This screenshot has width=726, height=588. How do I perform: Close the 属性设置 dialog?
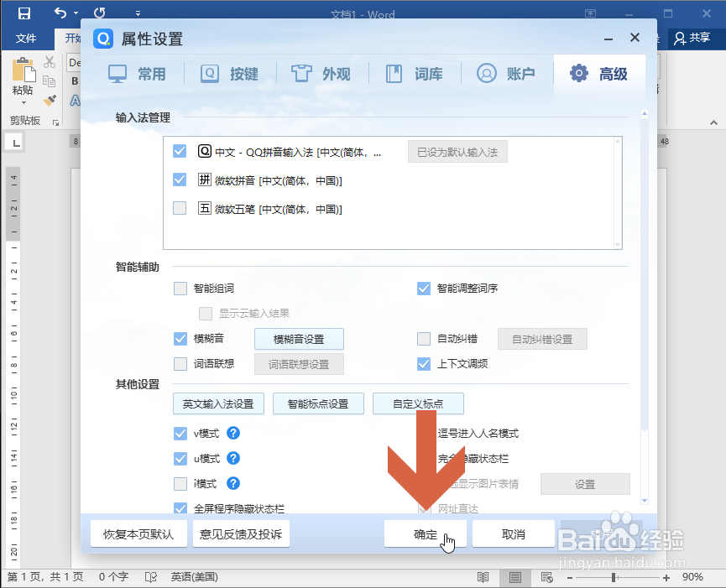[x=635, y=38]
